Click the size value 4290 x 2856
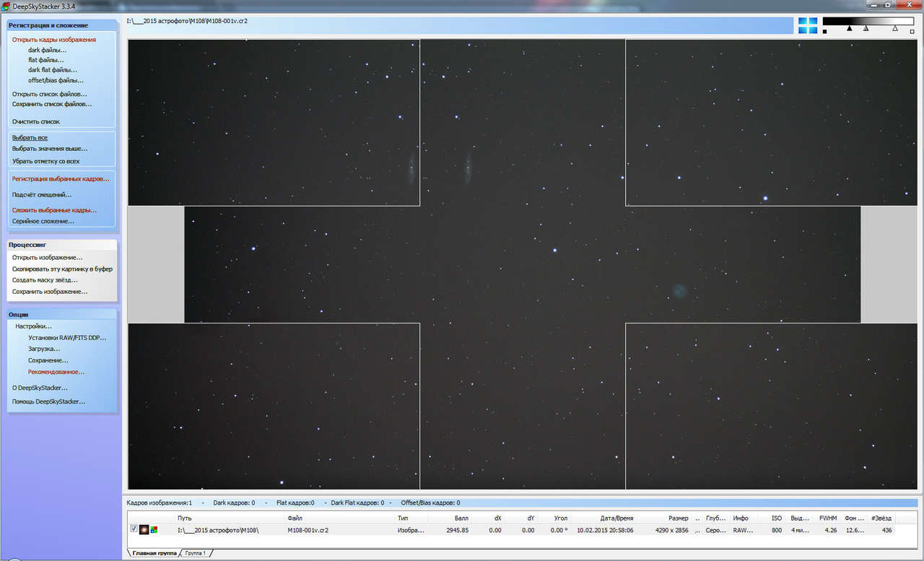The image size is (924, 561). [x=671, y=530]
